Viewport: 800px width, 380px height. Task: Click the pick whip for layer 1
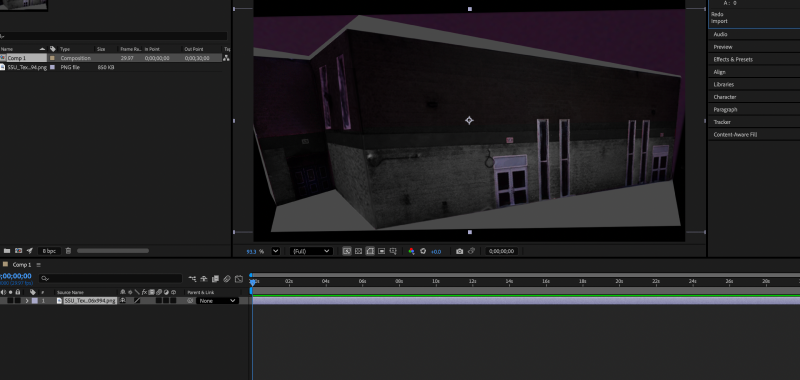click(190, 301)
